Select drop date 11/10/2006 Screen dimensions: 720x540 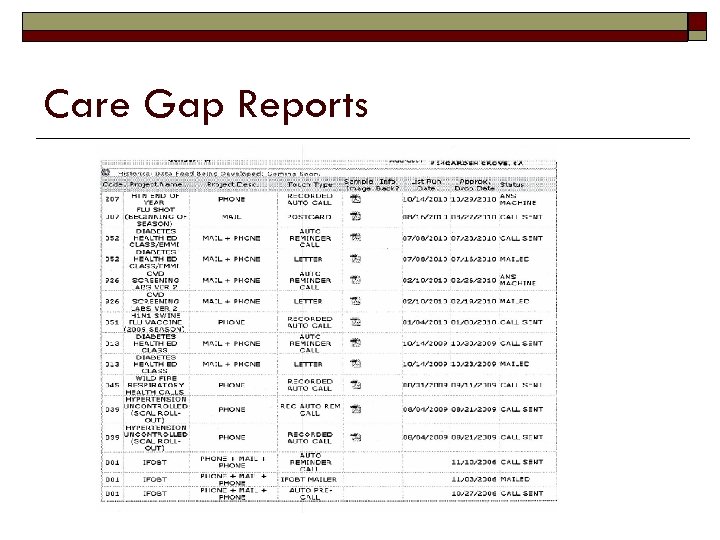coord(473,462)
